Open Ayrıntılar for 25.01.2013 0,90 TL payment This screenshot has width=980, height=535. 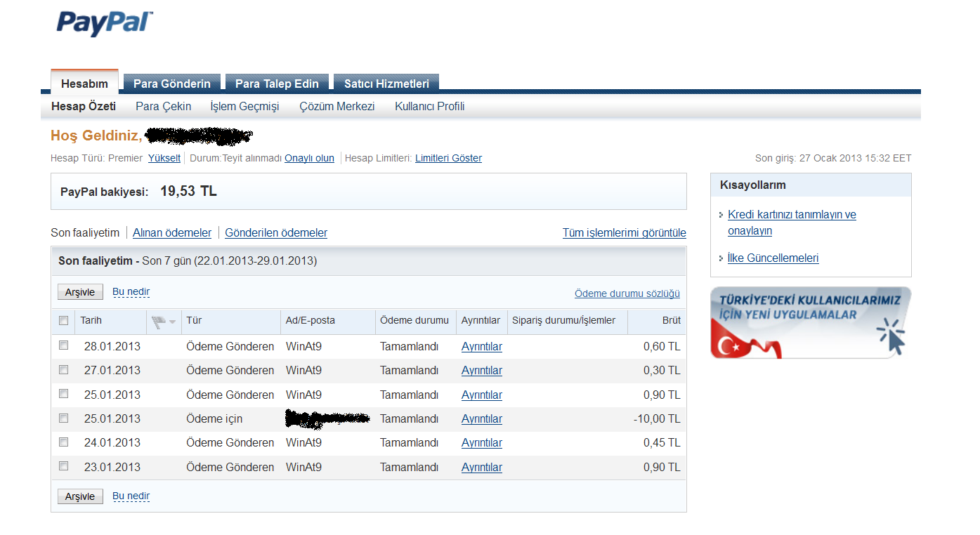coord(482,395)
